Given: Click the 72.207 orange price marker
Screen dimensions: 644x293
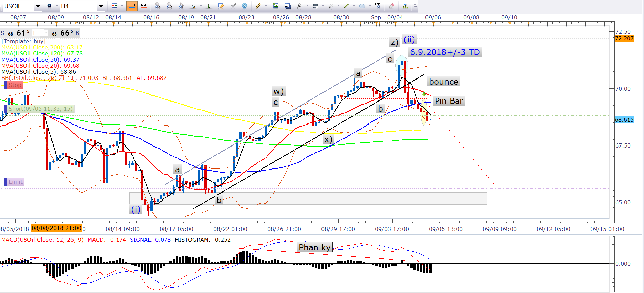Looking at the screenshot, I should (624, 38).
